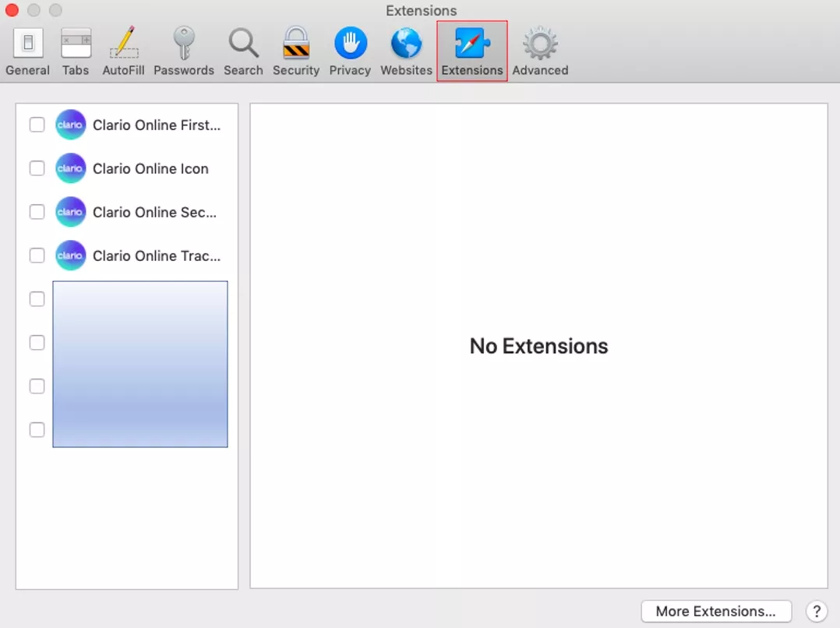This screenshot has height=628, width=840.
Task: Open the General preferences pane
Action: tap(28, 51)
